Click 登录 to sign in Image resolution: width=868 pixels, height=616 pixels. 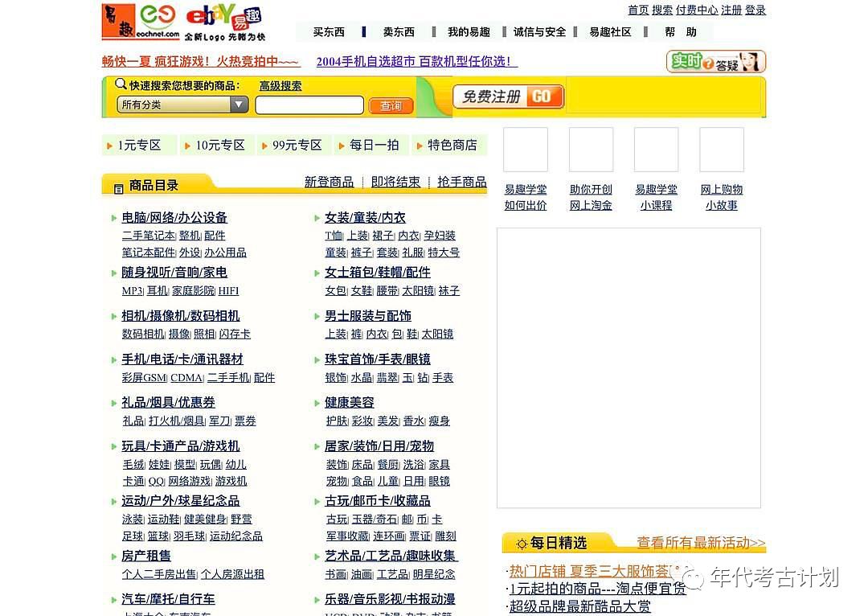[x=755, y=10]
